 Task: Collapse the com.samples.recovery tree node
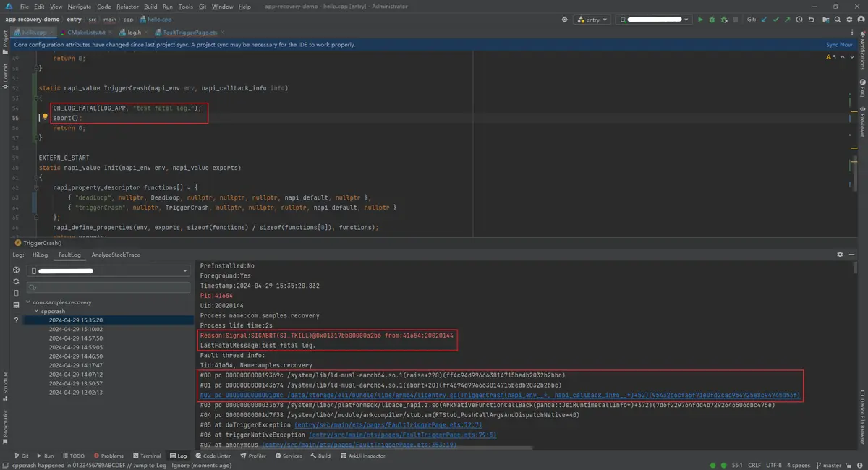[28, 302]
